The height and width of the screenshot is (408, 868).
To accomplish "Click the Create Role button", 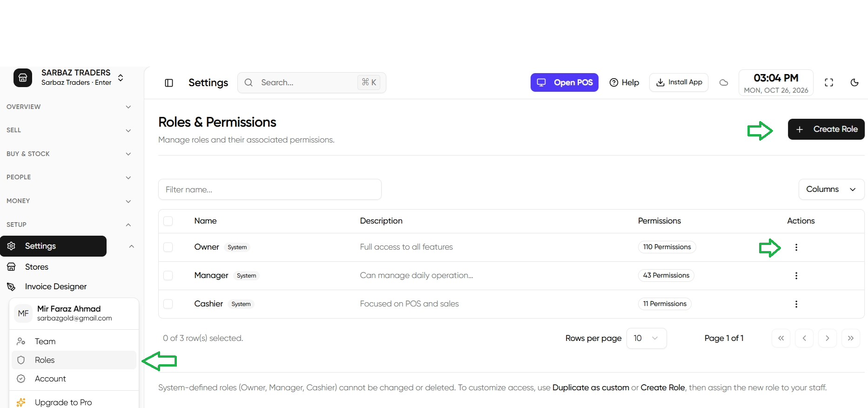I will 826,129.
